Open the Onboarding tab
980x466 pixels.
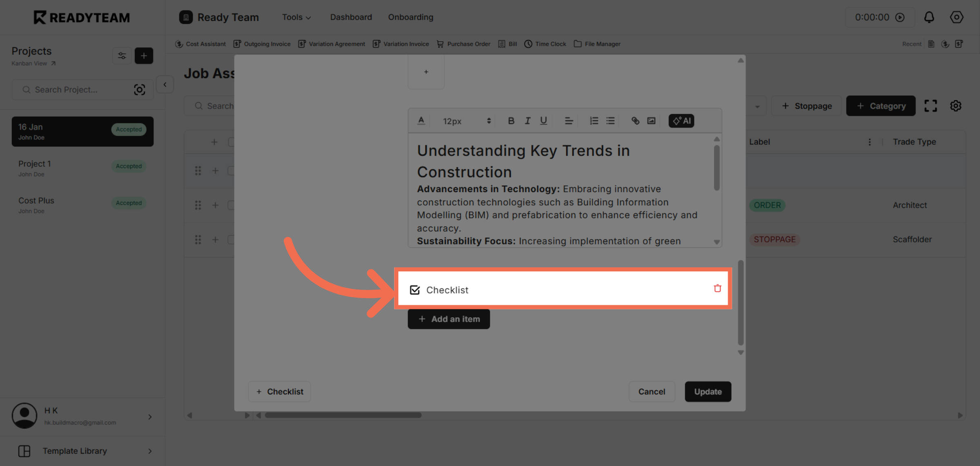coord(410,17)
